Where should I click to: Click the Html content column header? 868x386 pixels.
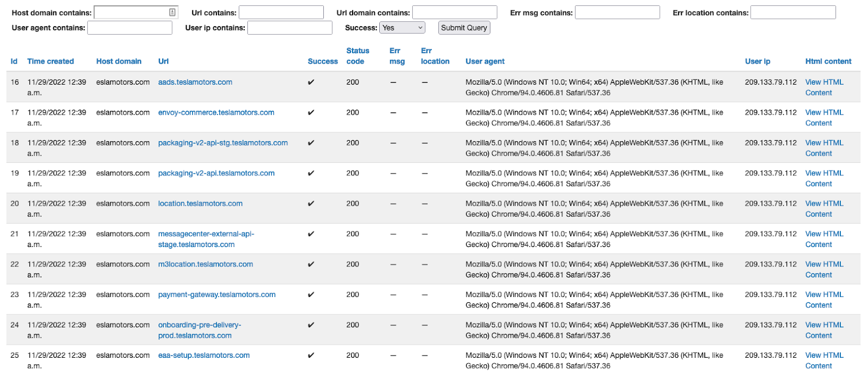pyautogui.click(x=828, y=61)
